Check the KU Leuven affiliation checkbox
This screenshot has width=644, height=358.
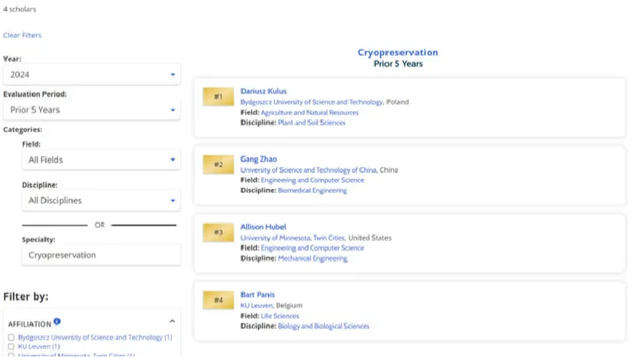[11, 346]
